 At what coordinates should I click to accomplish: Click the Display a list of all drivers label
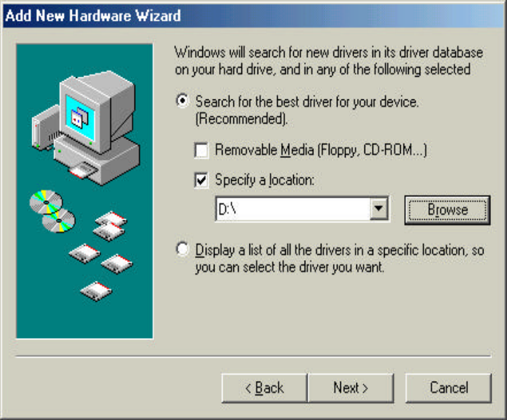(x=340, y=259)
